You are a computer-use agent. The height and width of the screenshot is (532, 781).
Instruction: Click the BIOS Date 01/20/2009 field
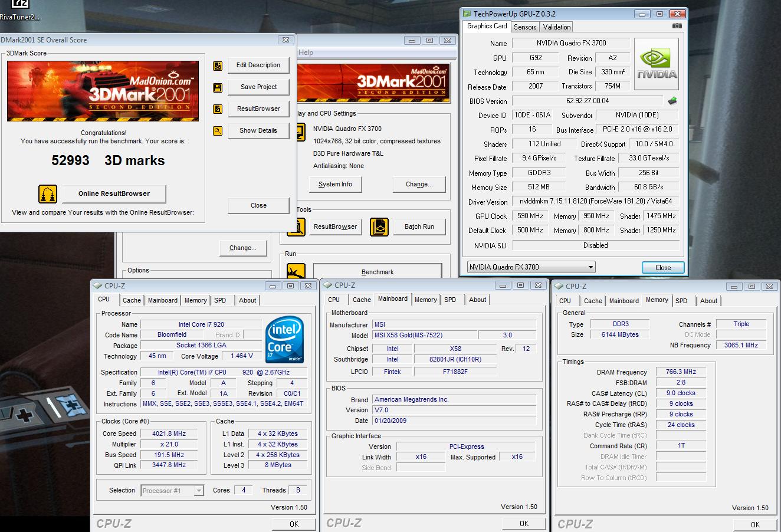(x=454, y=421)
